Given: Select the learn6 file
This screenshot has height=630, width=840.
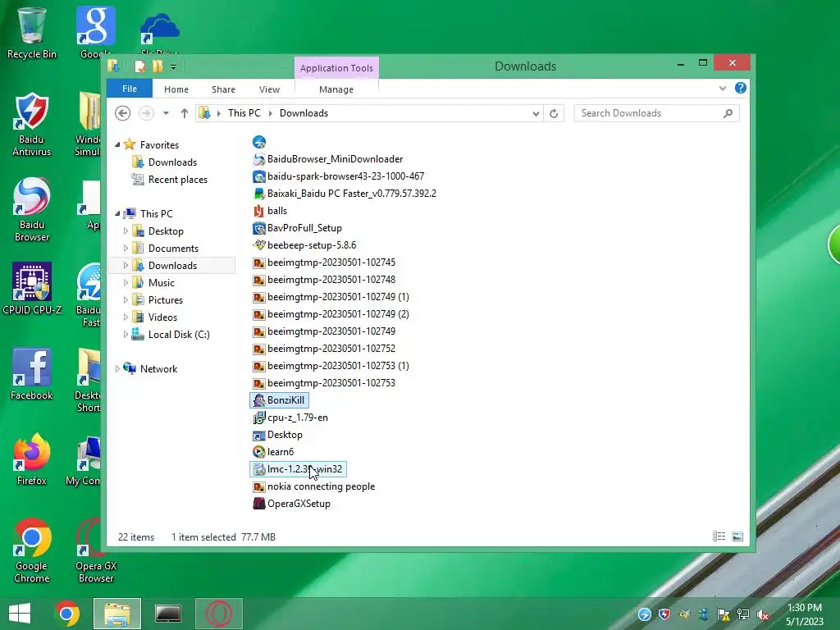Looking at the screenshot, I should click(x=273, y=452).
